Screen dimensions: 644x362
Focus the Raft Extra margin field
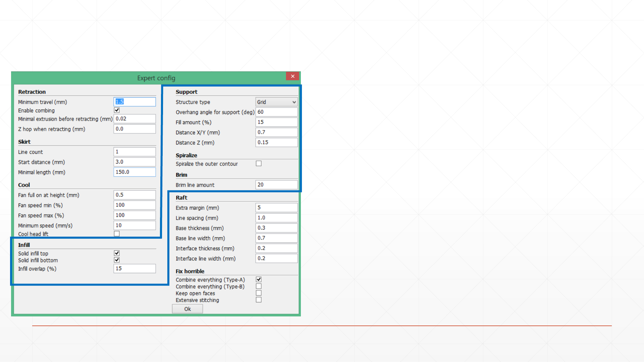point(276,207)
